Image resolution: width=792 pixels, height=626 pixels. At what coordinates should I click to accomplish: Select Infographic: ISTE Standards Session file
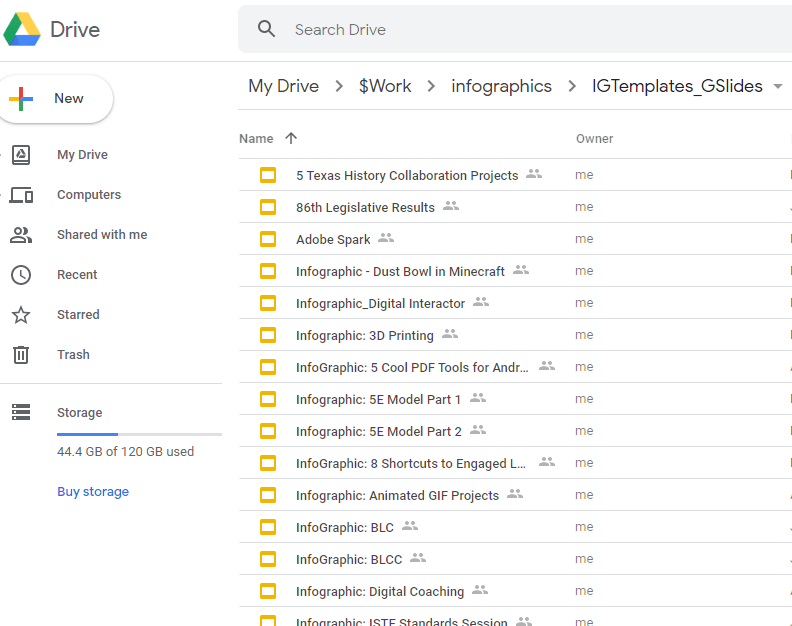402,621
